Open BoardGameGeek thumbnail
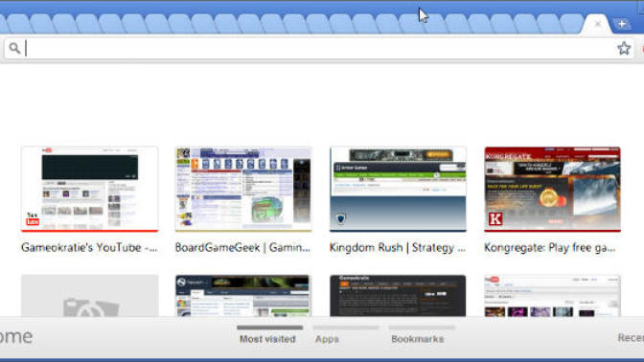 point(243,190)
